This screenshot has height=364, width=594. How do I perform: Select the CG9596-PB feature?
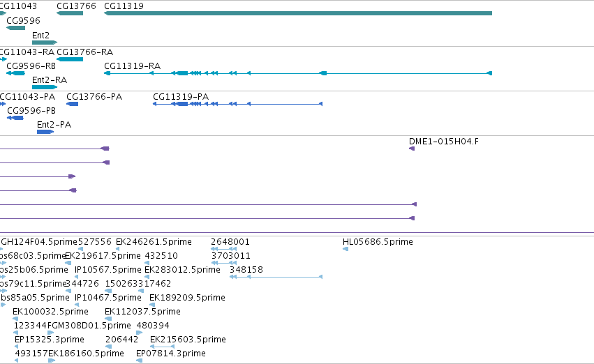point(15,118)
